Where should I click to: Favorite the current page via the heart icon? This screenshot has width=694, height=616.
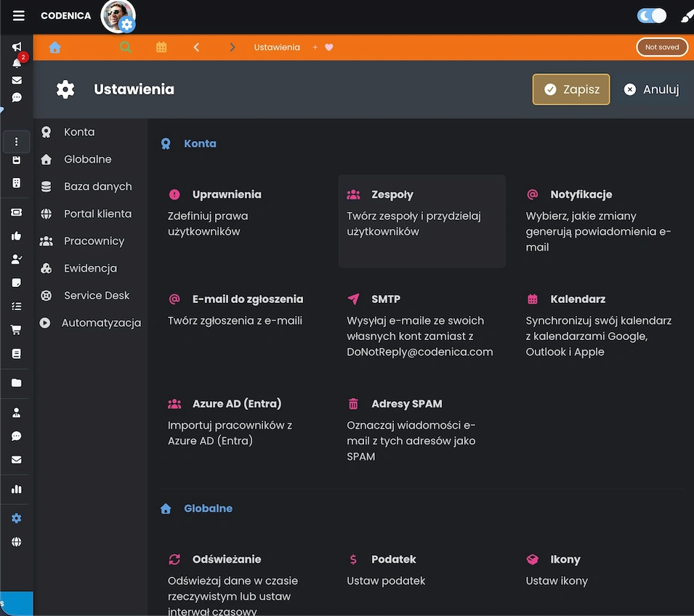coord(328,46)
